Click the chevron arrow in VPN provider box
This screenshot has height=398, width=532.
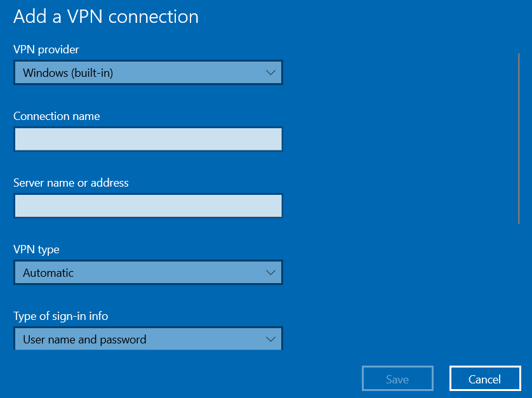(x=270, y=72)
